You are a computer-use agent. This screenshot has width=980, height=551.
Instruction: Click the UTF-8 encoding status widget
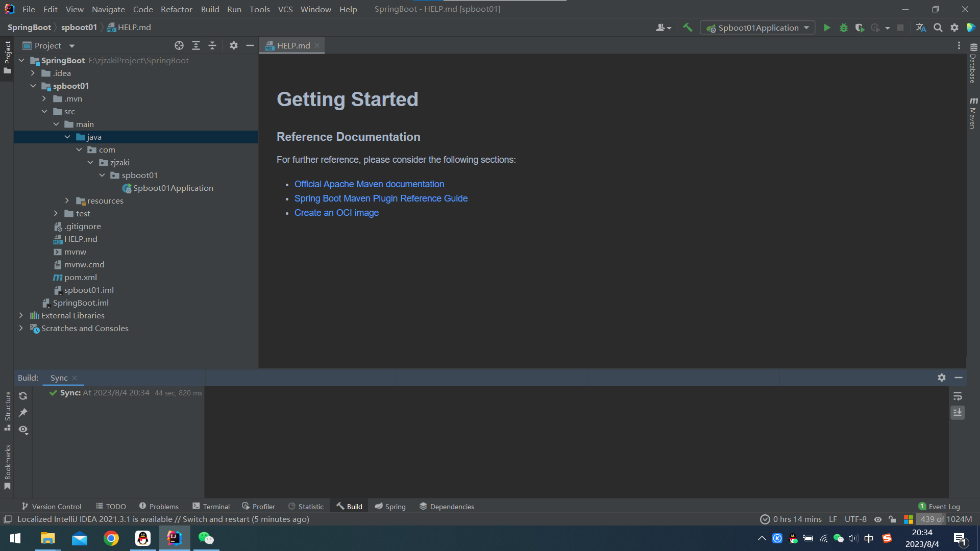click(855, 519)
